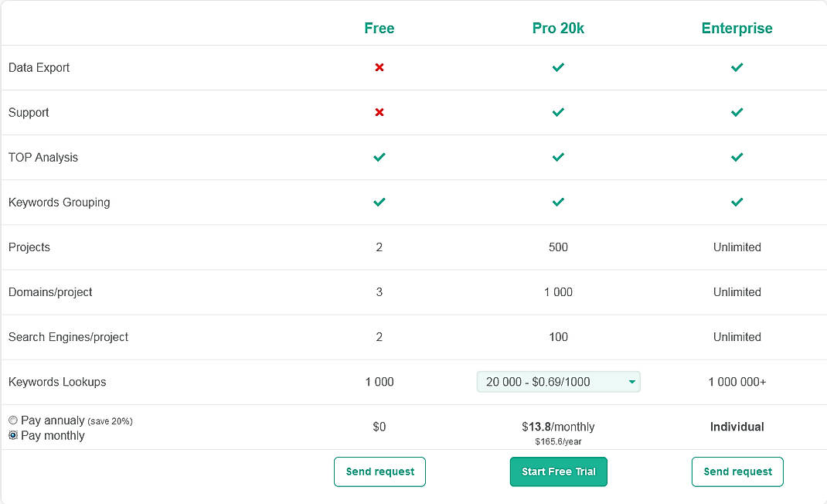The width and height of the screenshot is (827, 504).
Task: Click the Data Export checkmark under Enterprise
Action: point(737,67)
